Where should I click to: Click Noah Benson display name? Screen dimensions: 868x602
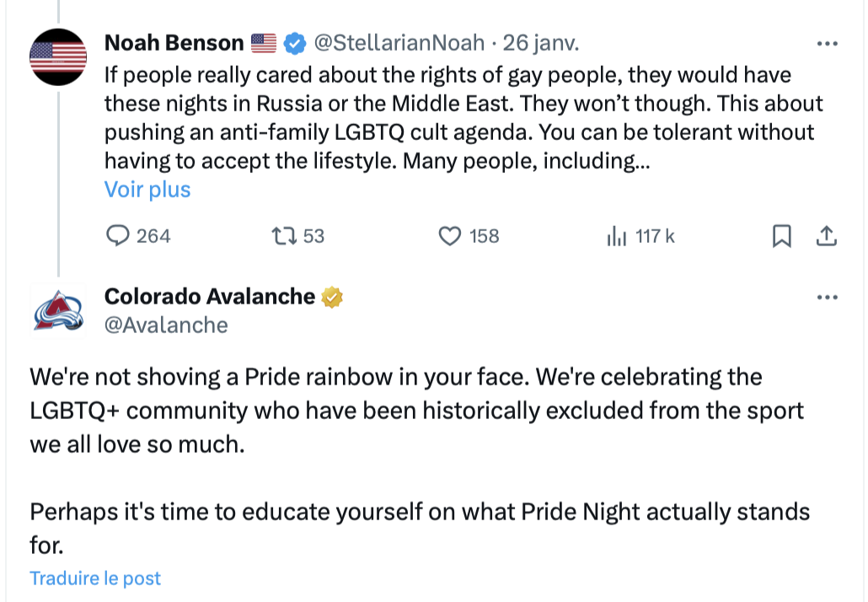point(174,43)
